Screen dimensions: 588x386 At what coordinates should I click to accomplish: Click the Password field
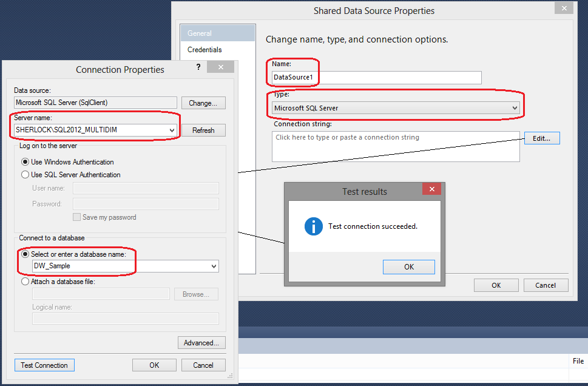(x=146, y=204)
